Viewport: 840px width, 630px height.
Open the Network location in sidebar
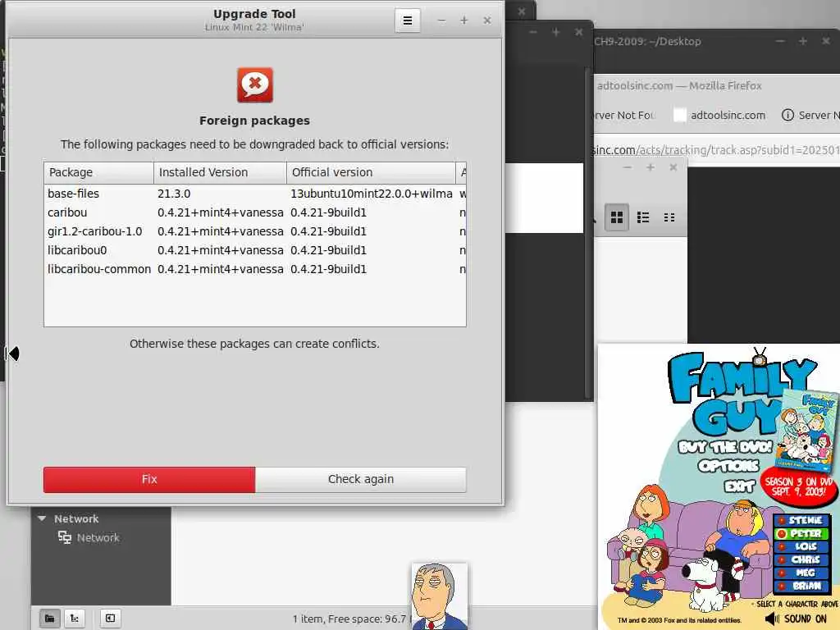98,537
